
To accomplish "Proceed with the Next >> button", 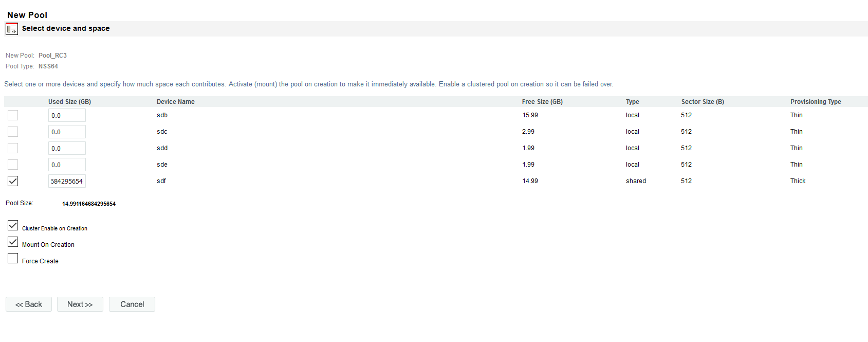I will click(x=80, y=304).
